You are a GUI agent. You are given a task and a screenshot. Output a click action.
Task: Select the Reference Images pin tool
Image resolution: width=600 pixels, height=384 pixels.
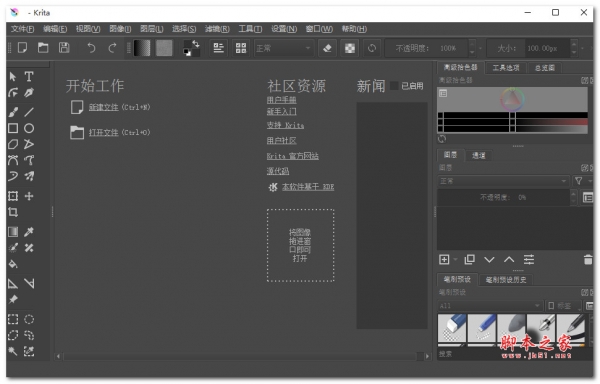(x=13, y=299)
